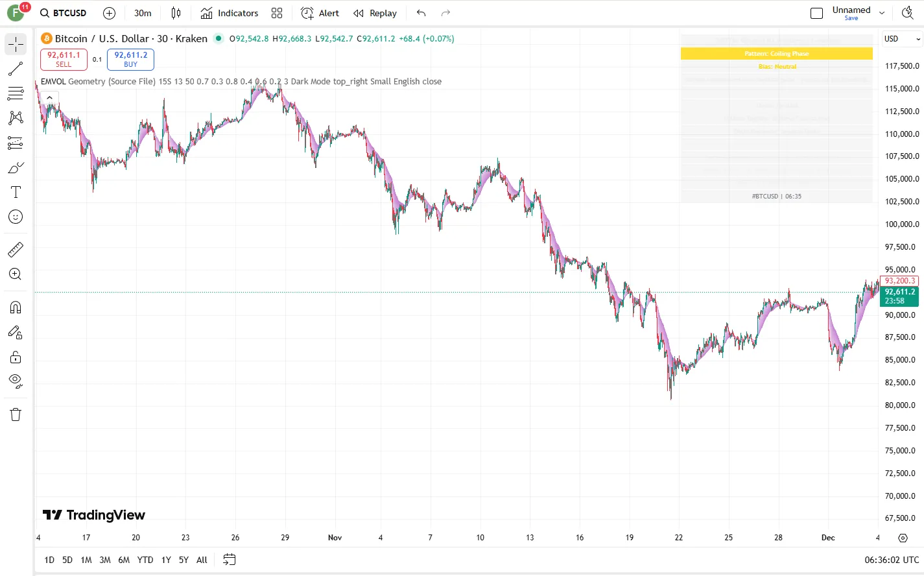
Task: Activate the zoom in tool
Action: pyautogui.click(x=16, y=274)
